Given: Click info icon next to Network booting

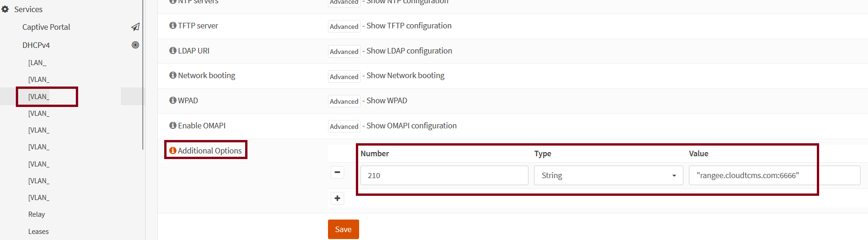Looking at the screenshot, I should click(x=173, y=75).
